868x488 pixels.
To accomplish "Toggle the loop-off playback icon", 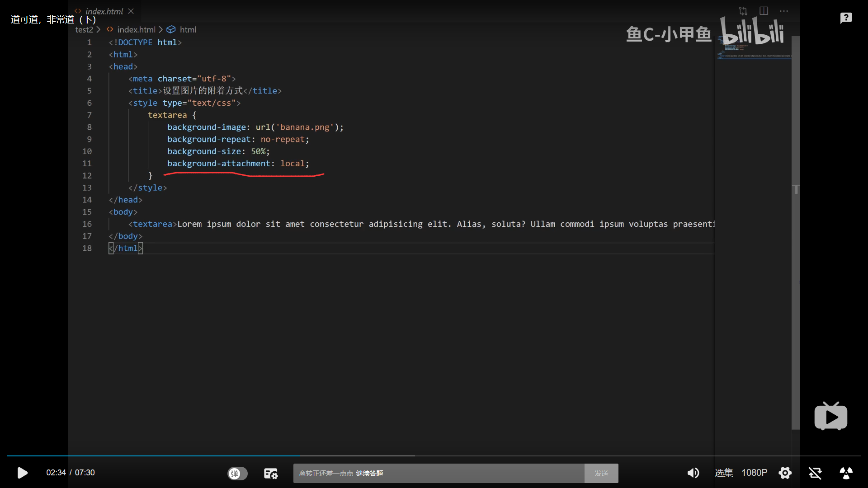I will click(815, 473).
